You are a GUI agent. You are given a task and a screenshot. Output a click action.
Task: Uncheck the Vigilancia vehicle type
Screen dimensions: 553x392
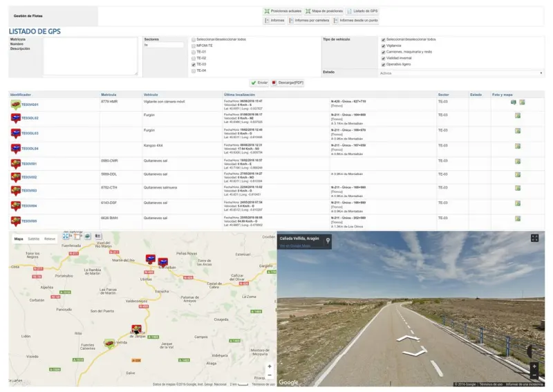click(384, 46)
